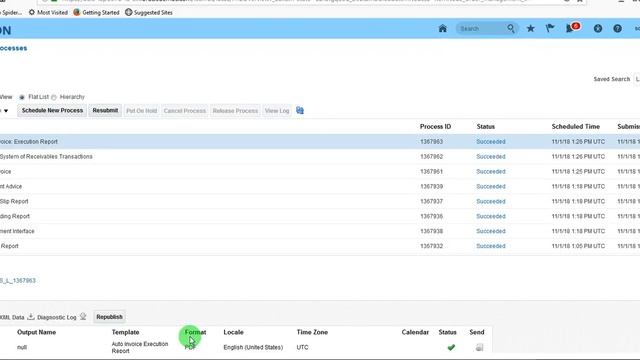The height and width of the screenshot is (360, 640).
Task: Select the 'nt Advice' process row
Action: (x=320, y=187)
